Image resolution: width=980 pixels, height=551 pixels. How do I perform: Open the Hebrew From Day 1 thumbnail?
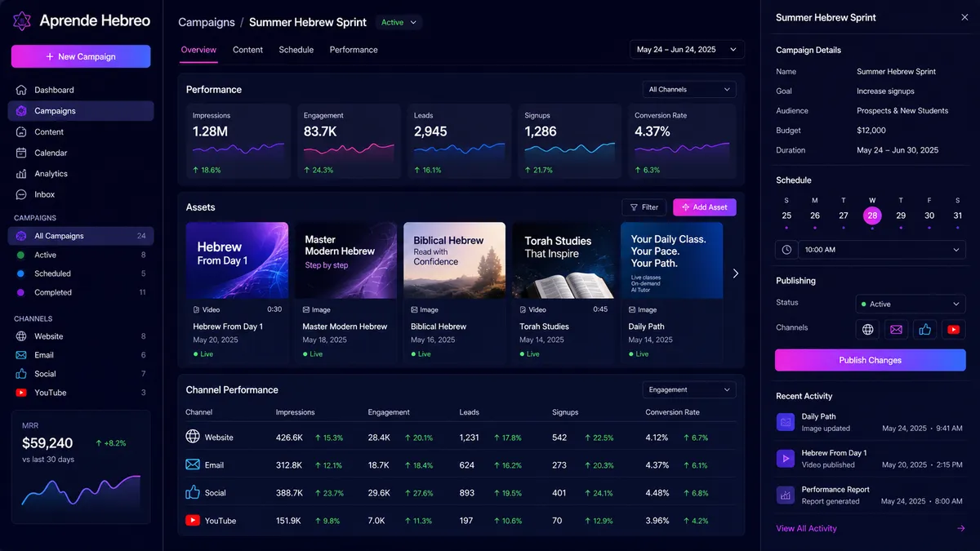[237, 260]
